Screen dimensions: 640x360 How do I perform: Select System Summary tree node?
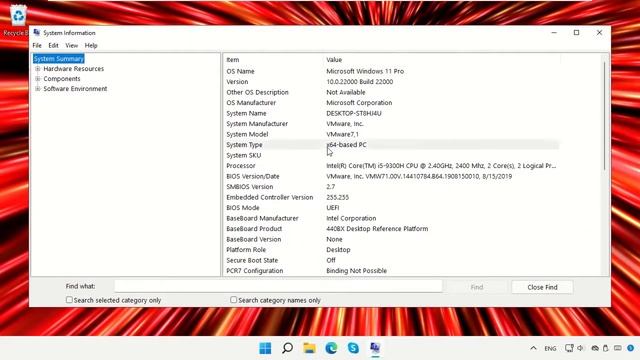59,59
